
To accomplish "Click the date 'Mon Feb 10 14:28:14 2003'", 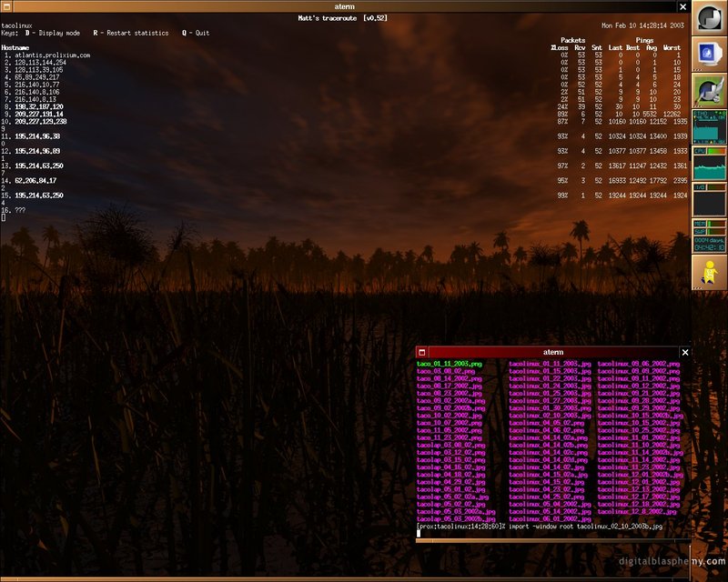I will coord(642,25).
